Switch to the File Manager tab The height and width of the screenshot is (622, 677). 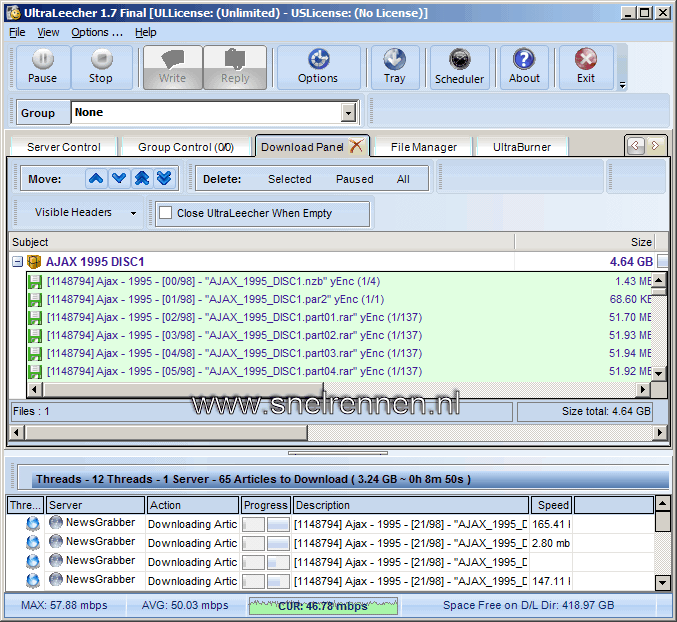[424, 147]
